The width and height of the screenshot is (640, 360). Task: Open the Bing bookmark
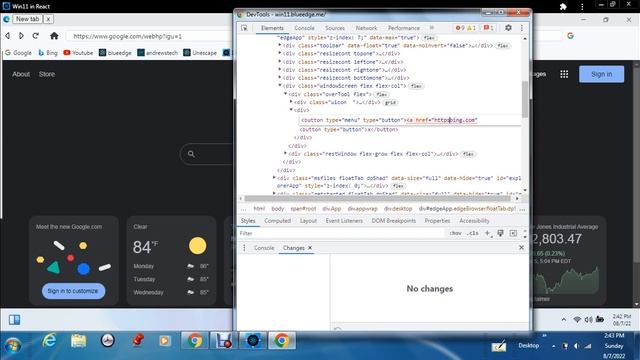coord(48,53)
